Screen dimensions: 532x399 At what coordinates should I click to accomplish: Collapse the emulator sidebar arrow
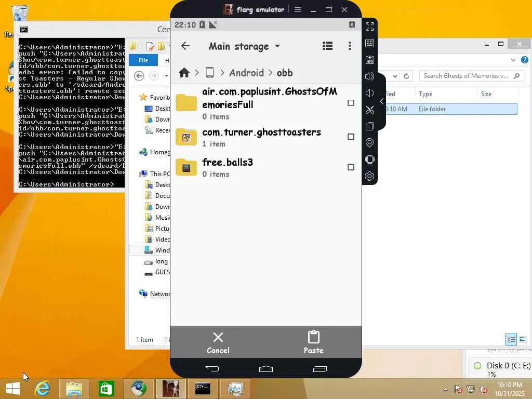click(382, 101)
